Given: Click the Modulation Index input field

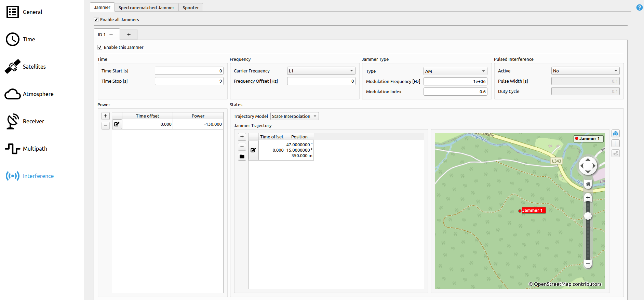Looking at the screenshot, I should (455, 92).
